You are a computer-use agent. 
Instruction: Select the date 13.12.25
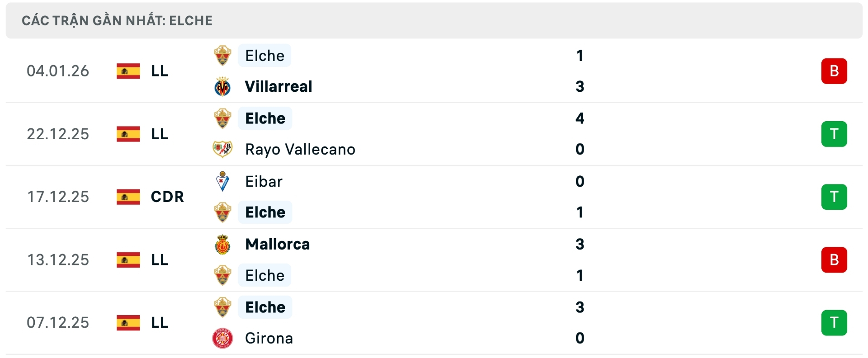tap(58, 260)
